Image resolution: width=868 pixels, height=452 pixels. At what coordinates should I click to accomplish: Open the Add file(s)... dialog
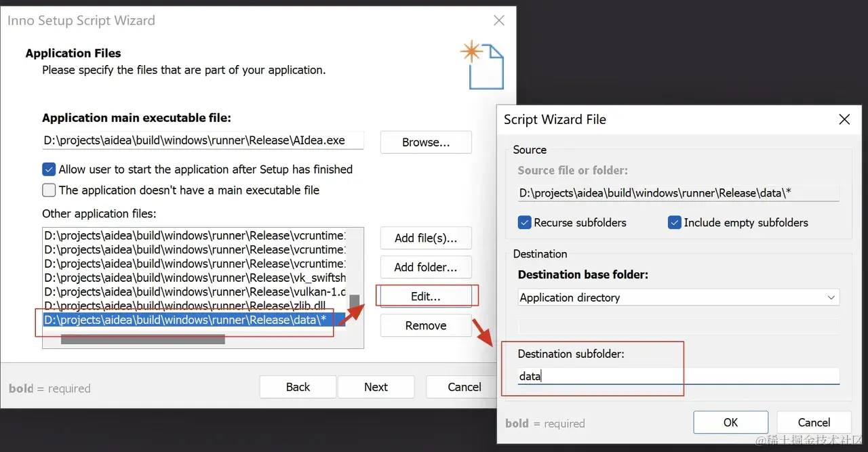coord(425,238)
